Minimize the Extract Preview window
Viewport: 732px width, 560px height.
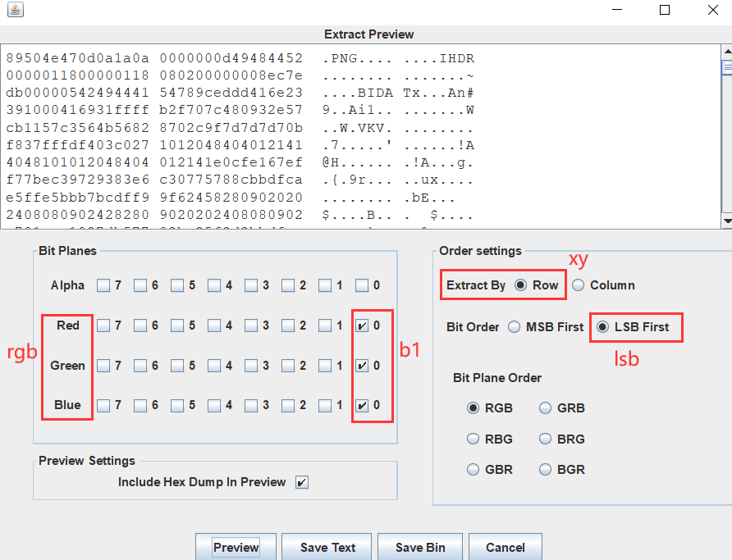point(617,10)
